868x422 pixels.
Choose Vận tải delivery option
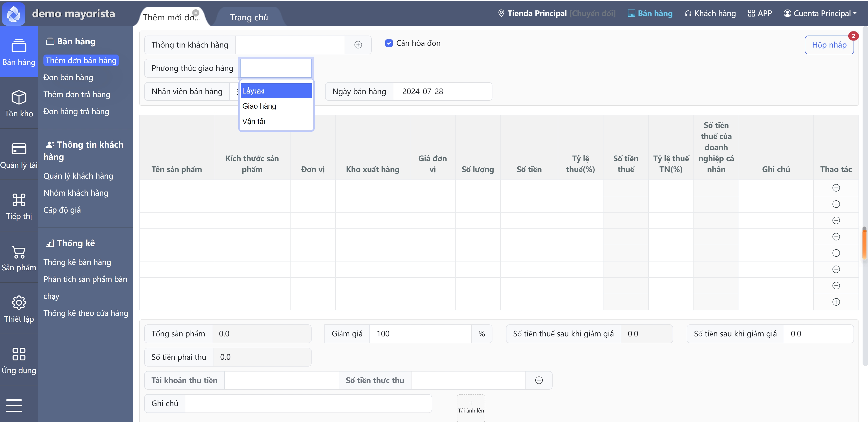pos(253,121)
